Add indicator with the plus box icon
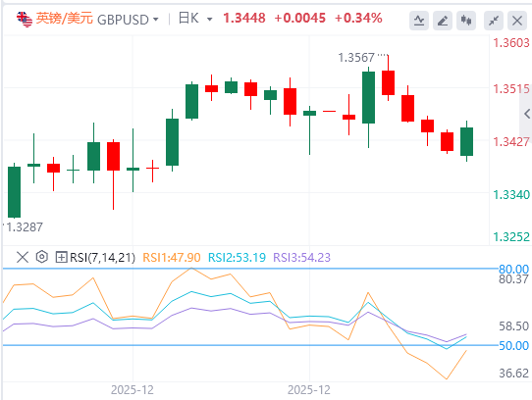Screen dimensions: 532x400 (61, 257)
